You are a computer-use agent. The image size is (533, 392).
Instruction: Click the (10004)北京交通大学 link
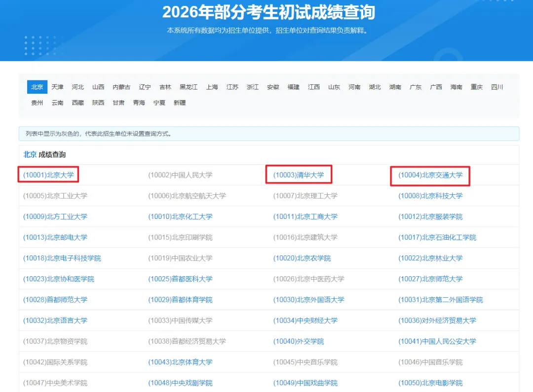(430, 175)
